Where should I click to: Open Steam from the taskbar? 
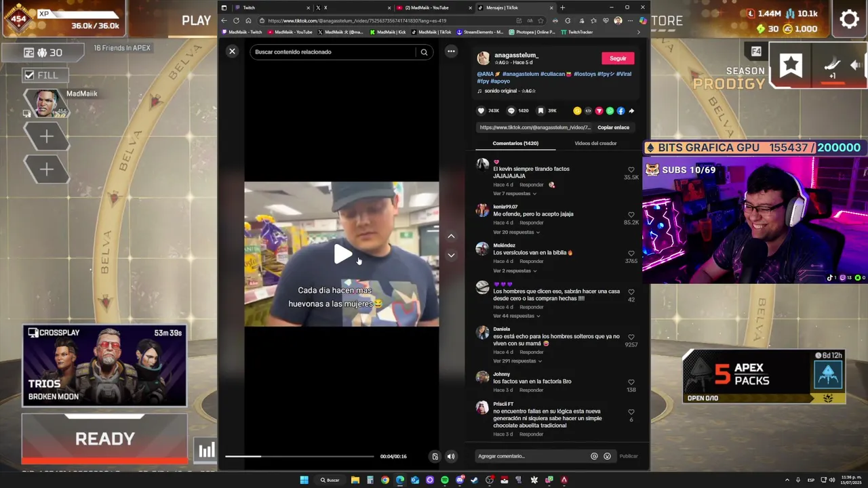(475, 480)
